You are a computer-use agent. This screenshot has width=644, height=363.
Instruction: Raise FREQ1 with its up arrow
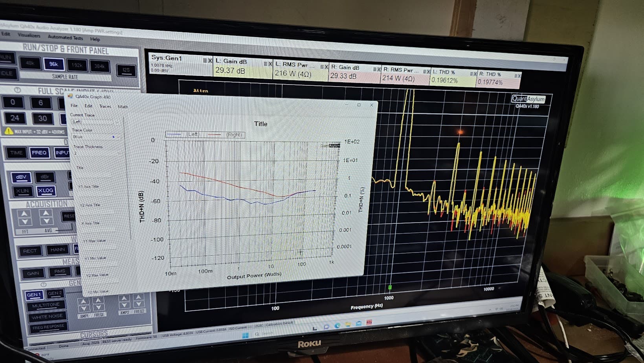[98, 301]
